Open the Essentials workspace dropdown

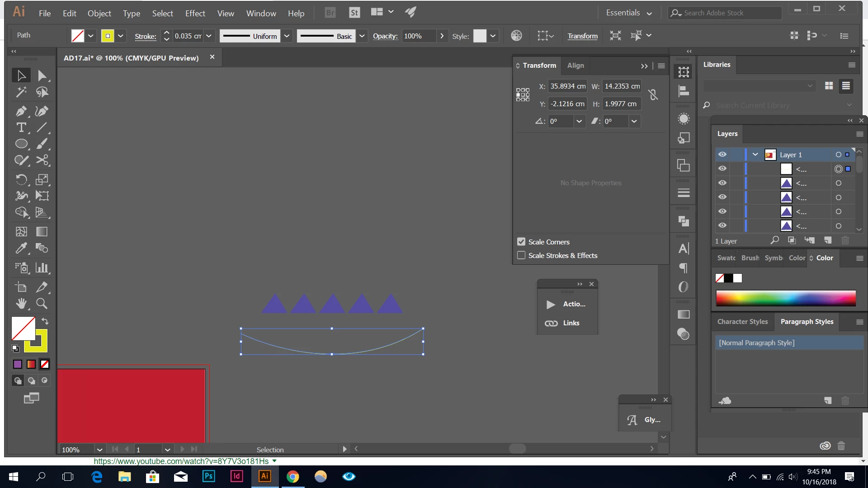click(x=629, y=13)
